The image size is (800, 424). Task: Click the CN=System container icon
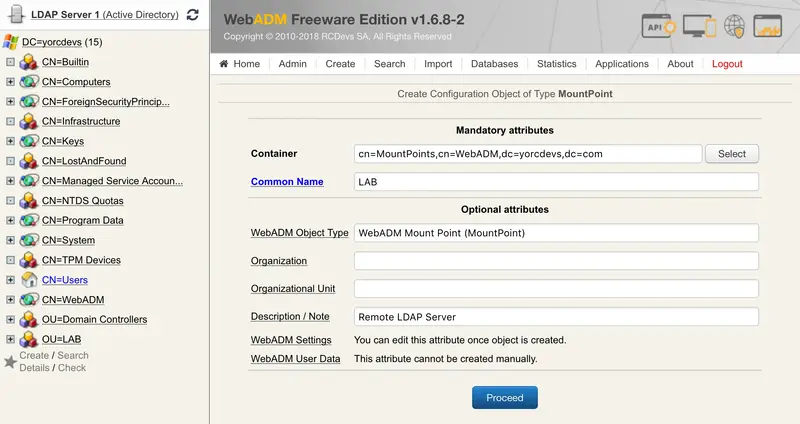29,240
